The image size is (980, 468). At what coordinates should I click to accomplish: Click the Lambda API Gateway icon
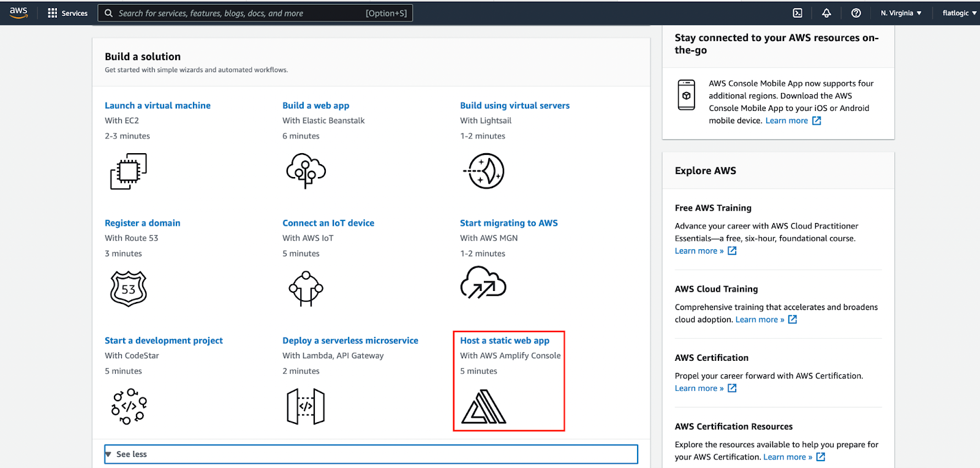[306, 406]
